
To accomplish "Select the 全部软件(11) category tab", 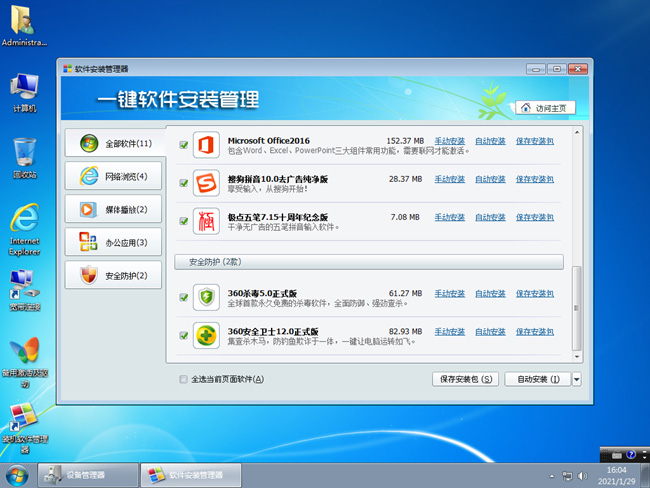I will [x=115, y=143].
